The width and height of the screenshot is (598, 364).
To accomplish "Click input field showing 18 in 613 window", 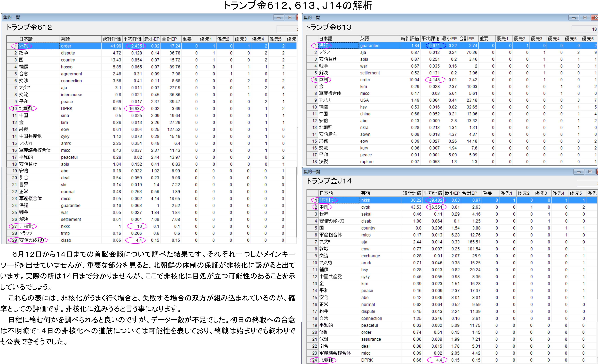I will click(584, 29).
